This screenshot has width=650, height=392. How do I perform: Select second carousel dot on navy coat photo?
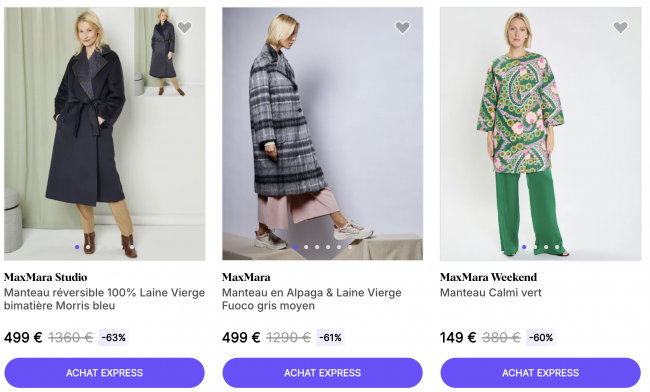point(88,247)
